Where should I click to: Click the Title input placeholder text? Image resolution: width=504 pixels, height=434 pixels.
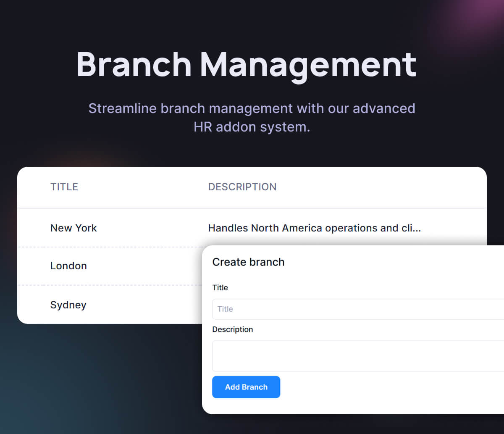point(225,309)
